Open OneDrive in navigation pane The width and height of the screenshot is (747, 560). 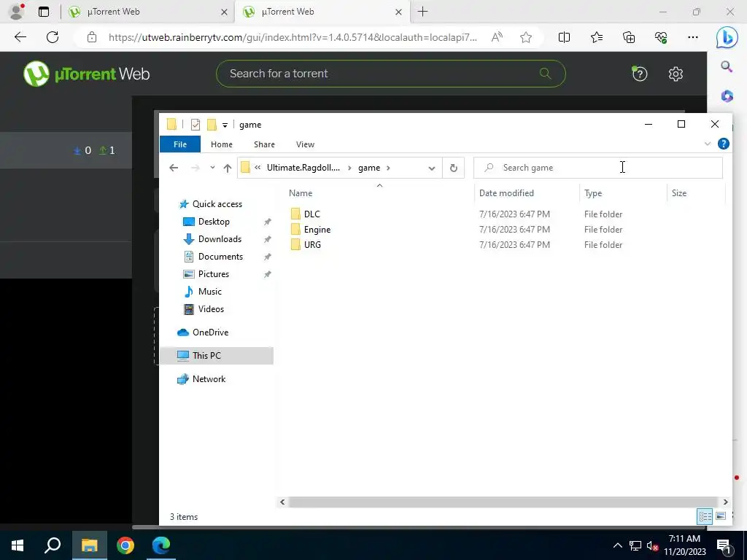(x=210, y=332)
